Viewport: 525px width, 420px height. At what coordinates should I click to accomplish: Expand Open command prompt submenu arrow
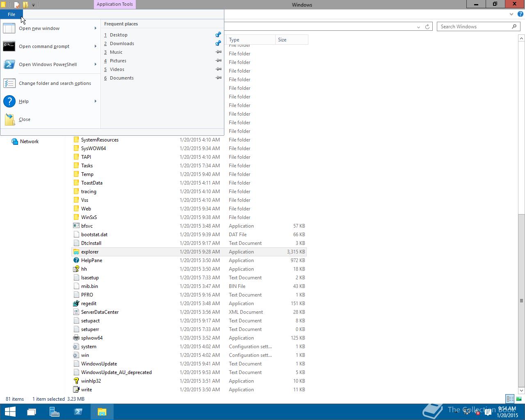(96, 46)
